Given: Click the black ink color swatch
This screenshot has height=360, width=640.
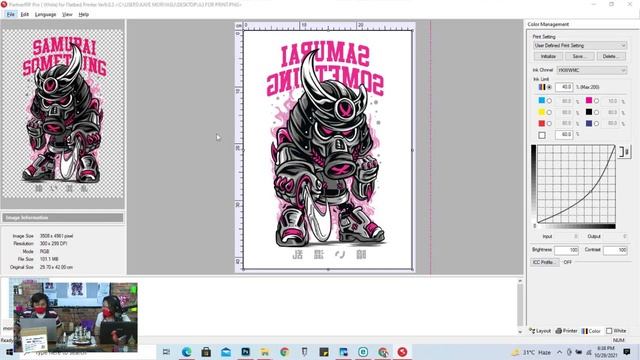Looking at the screenshot, I should pyautogui.click(x=589, y=112).
